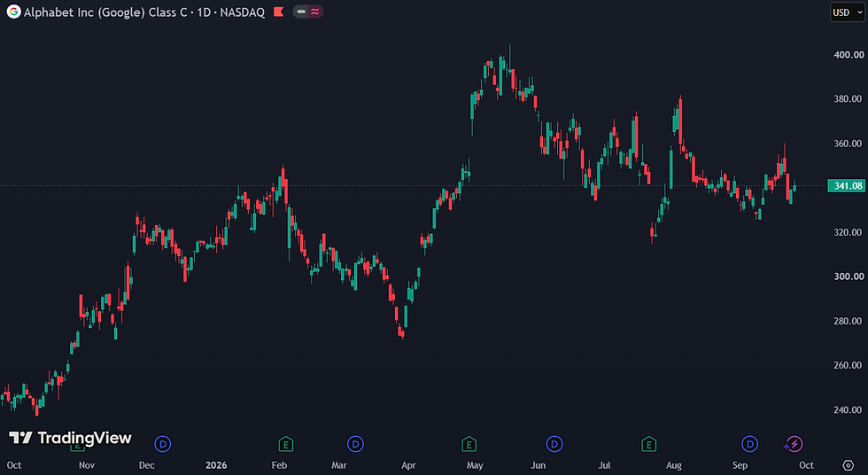Click the 260.00 price axis label

click(849, 365)
